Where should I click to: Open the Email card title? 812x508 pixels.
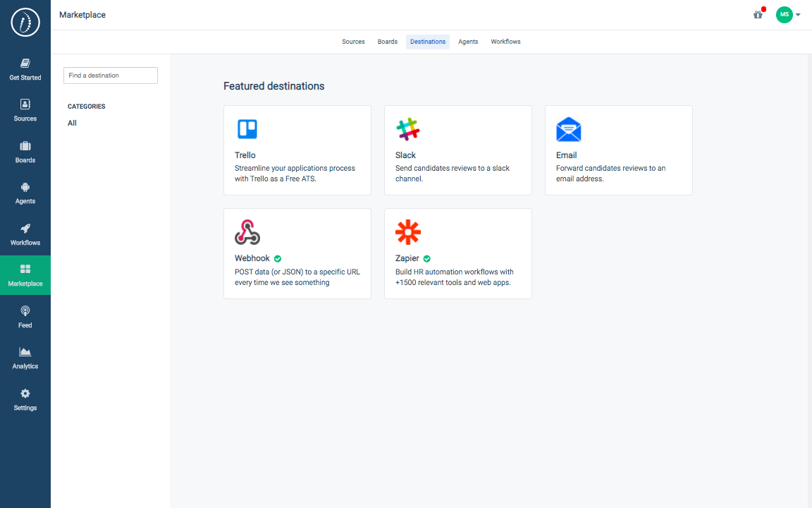click(x=567, y=155)
